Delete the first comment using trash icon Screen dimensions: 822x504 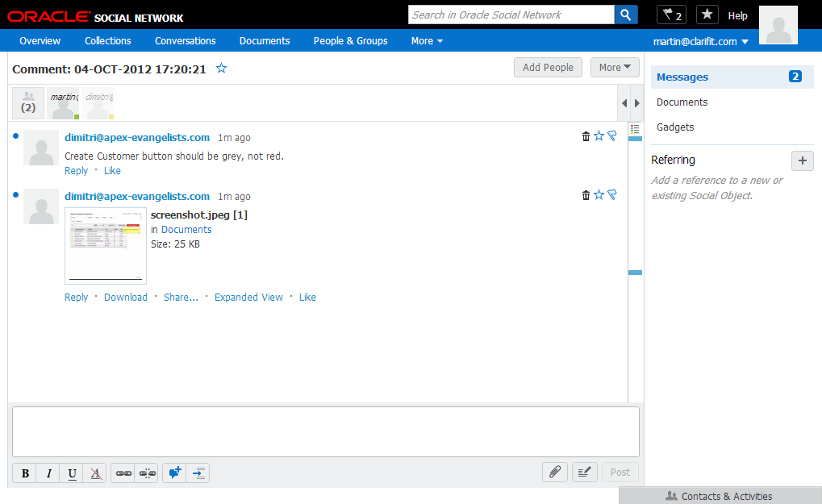coord(586,136)
